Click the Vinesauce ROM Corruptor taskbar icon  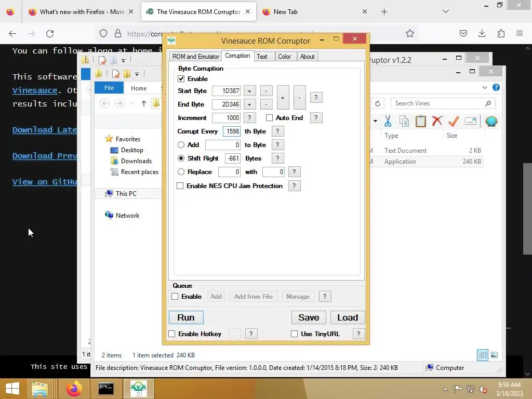[138, 389]
